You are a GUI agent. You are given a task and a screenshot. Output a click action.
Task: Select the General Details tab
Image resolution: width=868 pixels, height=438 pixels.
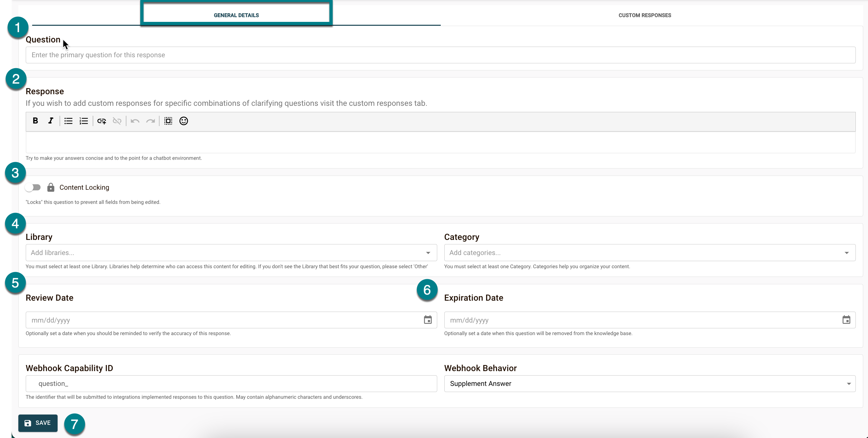coord(236,15)
